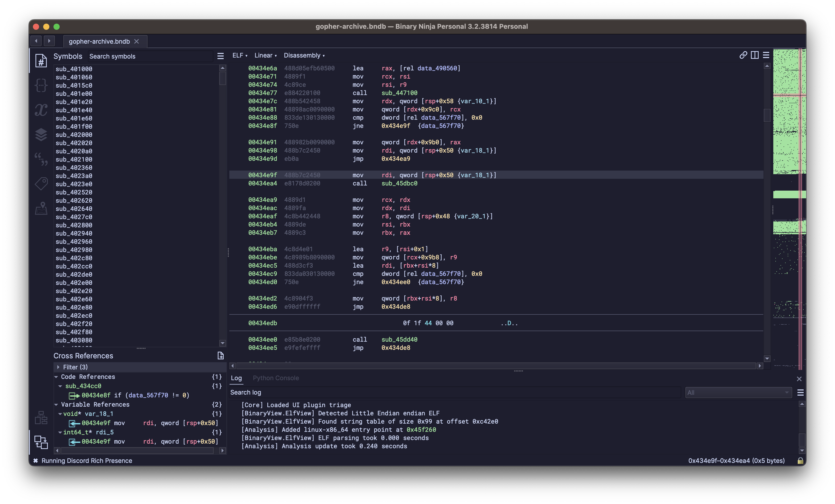Open the Types sidebar icon
This screenshot has height=504, width=835.
[x=41, y=85]
